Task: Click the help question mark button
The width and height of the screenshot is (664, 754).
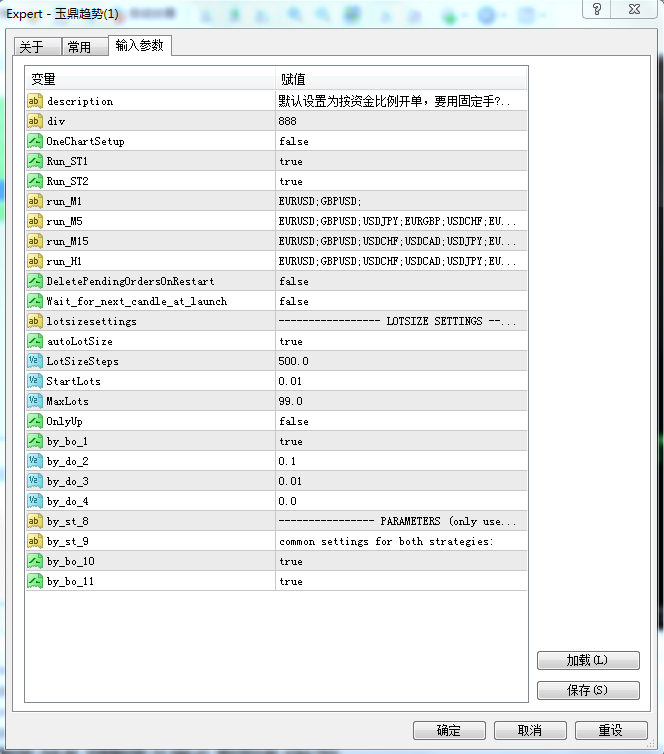Action: pos(597,9)
